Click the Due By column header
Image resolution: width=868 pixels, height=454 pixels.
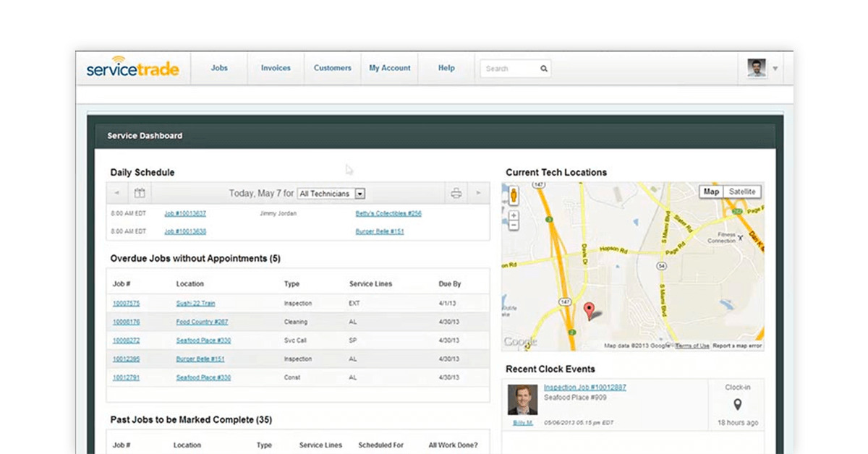pos(450,284)
